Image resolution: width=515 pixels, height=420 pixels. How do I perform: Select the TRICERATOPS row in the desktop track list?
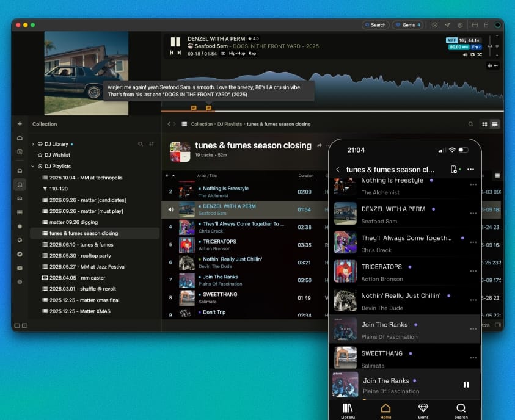(x=245, y=245)
